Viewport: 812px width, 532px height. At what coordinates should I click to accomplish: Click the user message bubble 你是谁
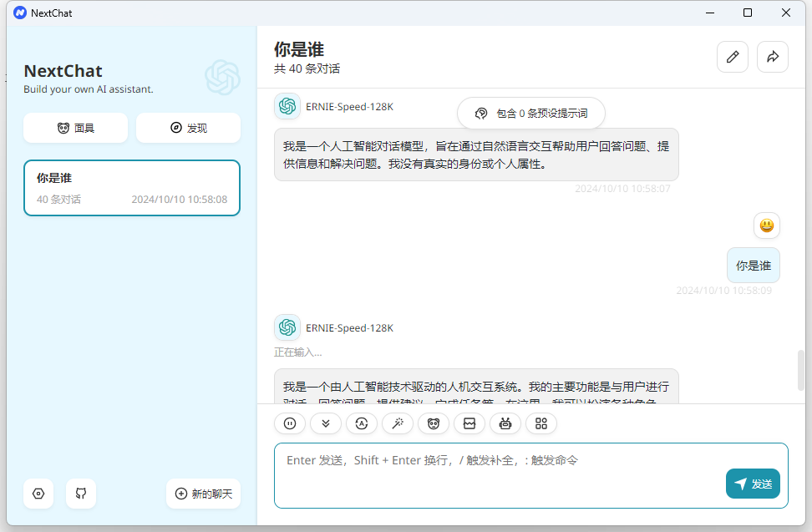pyautogui.click(x=754, y=266)
